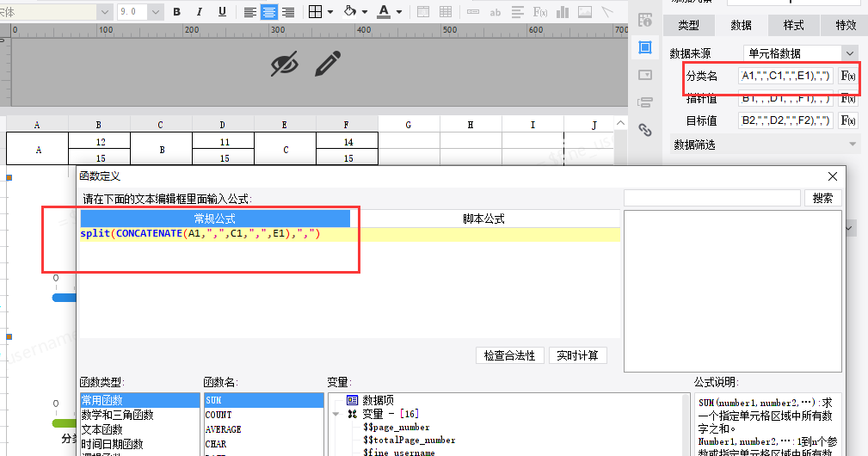This screenshot has width=868, height=456.
Task: Insert rich text lines icon
Action: point(518,12)
